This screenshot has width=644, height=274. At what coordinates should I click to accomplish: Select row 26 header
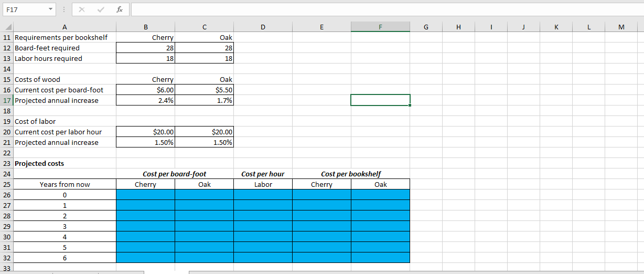6,195
